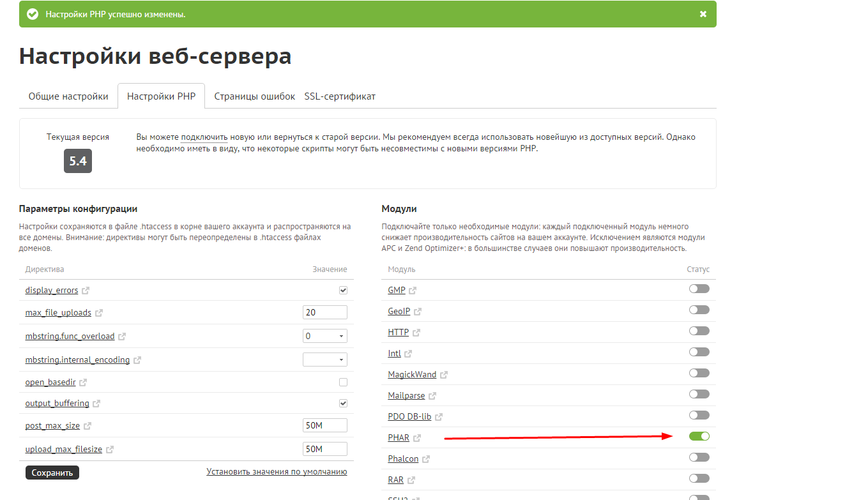Click the 5.4 current version badge
Image resolution: width=868 pixels, height=500 pixels.
78,161
